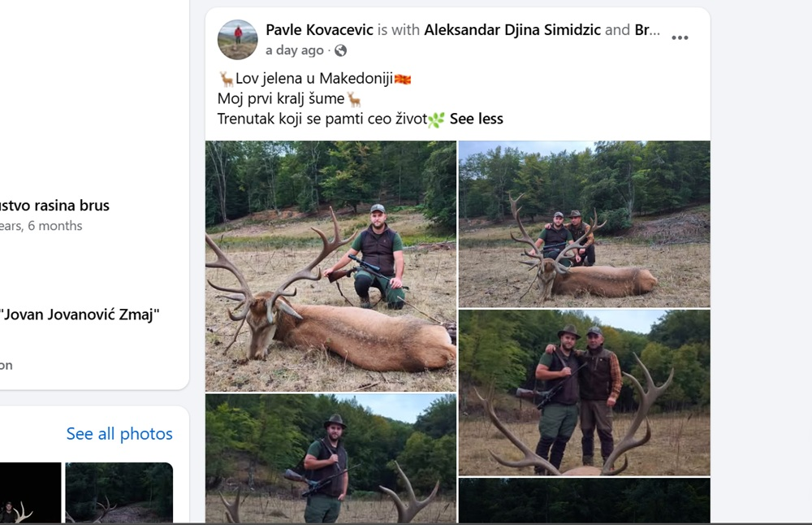
Task: Open Pavle Kovacevic's profile picture
Action: point(238,40)
